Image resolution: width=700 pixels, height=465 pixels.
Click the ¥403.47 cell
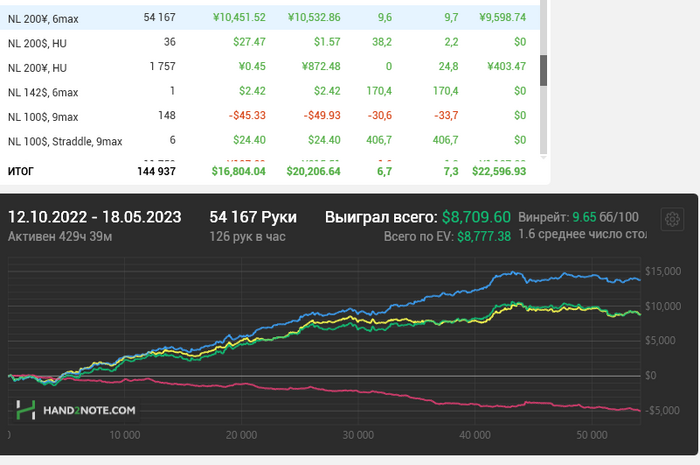506,66
